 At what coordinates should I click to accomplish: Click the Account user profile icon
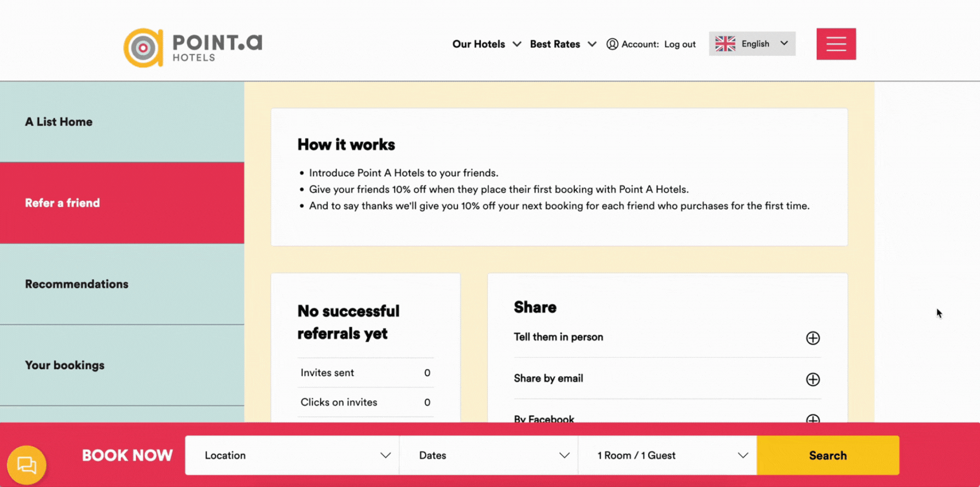[x=612, y=44]
